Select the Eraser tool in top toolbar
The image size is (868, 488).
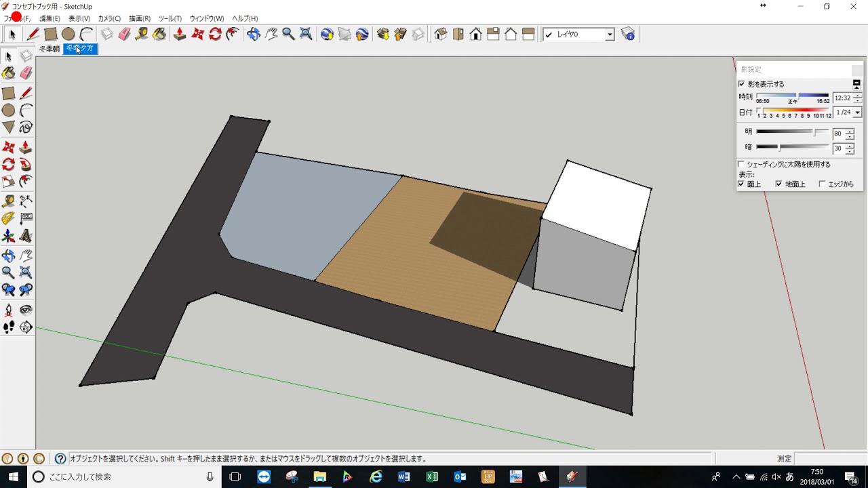pos(124,34)
